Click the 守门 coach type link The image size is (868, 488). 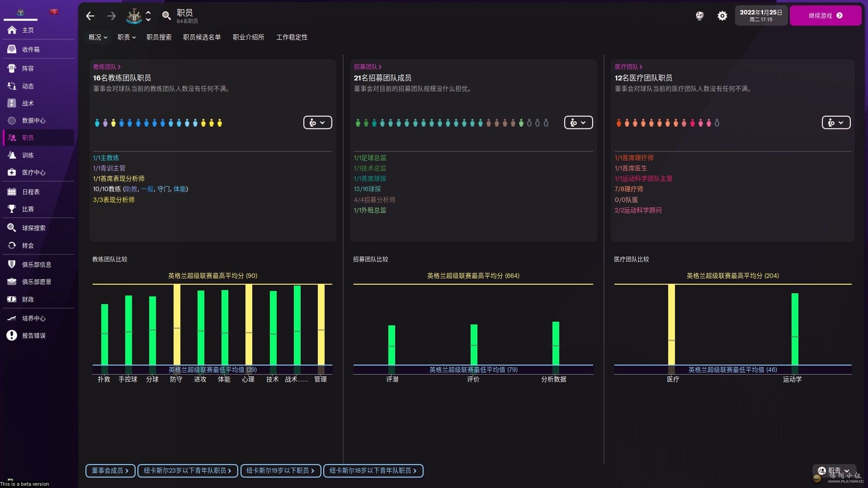pyautogui.click(x=163, y=189)
